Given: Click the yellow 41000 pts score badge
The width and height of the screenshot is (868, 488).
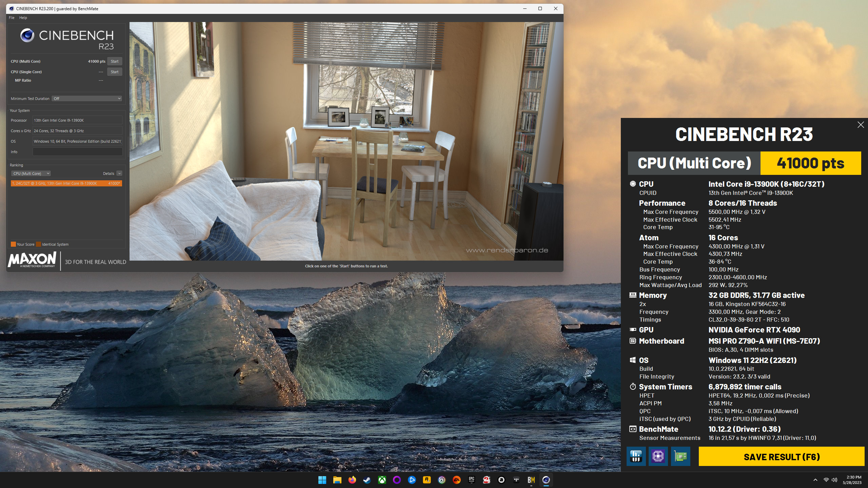Looking at the screenshot, I should coord(811,163).
